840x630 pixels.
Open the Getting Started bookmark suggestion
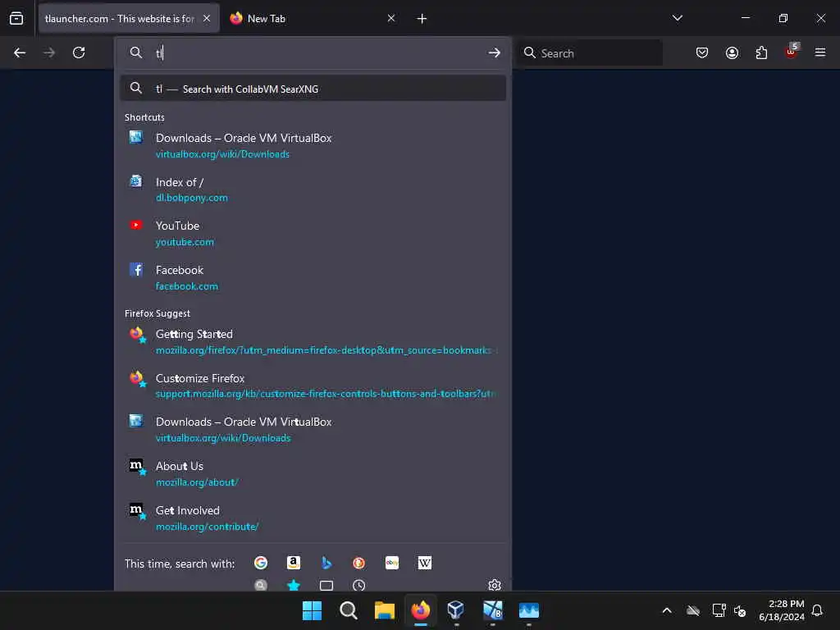(313, 341)
